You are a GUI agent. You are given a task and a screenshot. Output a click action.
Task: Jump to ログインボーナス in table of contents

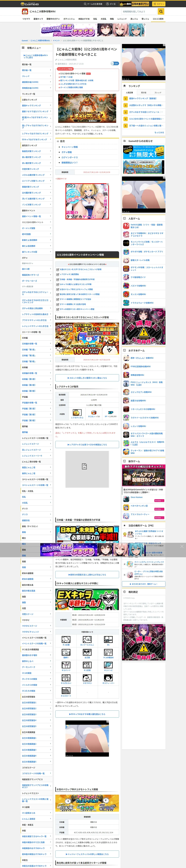click(70, 157)
